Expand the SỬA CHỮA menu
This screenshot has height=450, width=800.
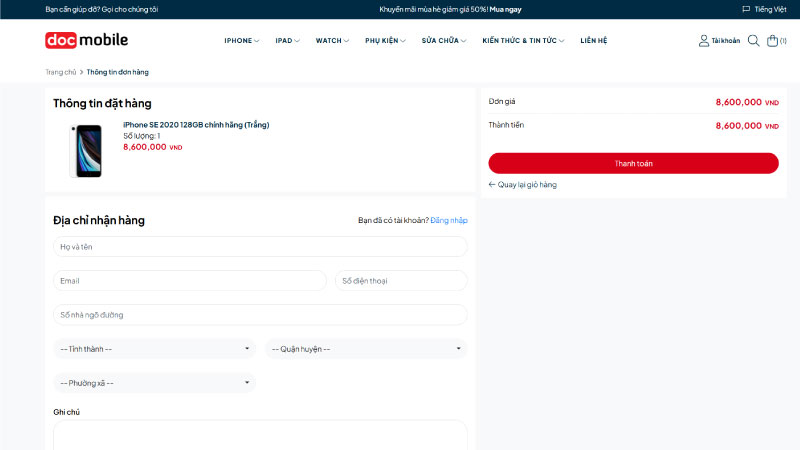click(x=444, y=41)
